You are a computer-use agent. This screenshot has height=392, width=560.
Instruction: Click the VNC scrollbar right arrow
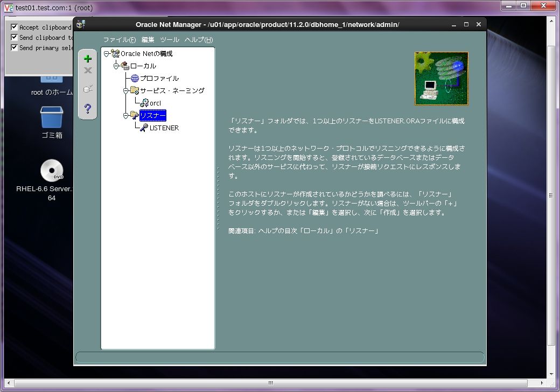pos(542,383)
